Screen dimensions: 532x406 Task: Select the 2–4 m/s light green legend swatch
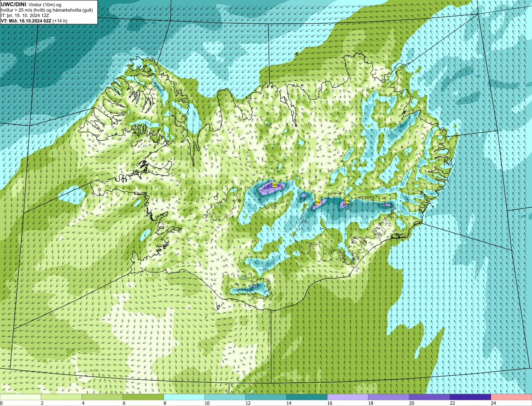click(62, 397)
